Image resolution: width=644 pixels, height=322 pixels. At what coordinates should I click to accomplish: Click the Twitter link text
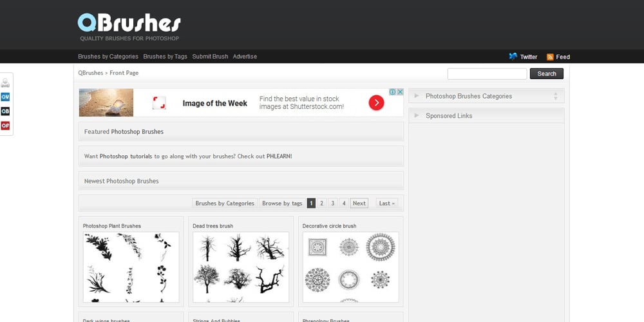(x=529, y=57)
